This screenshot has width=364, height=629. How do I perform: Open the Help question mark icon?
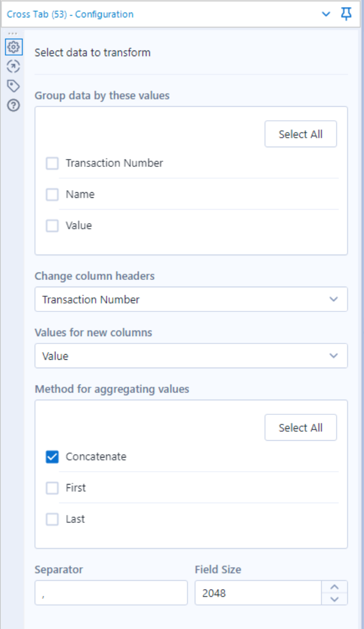13,106
